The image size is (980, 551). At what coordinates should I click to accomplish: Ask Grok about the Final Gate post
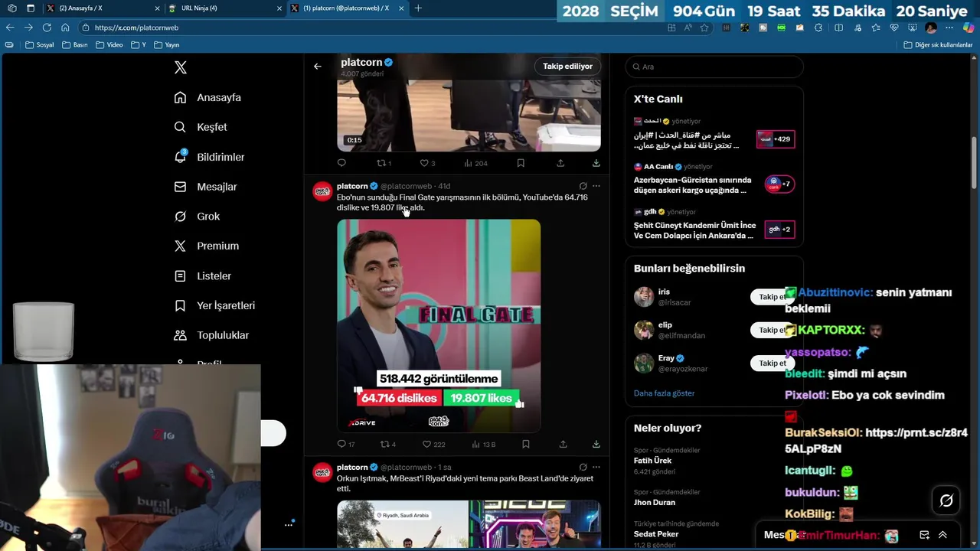pyautogui.click(x=583, y=186)
